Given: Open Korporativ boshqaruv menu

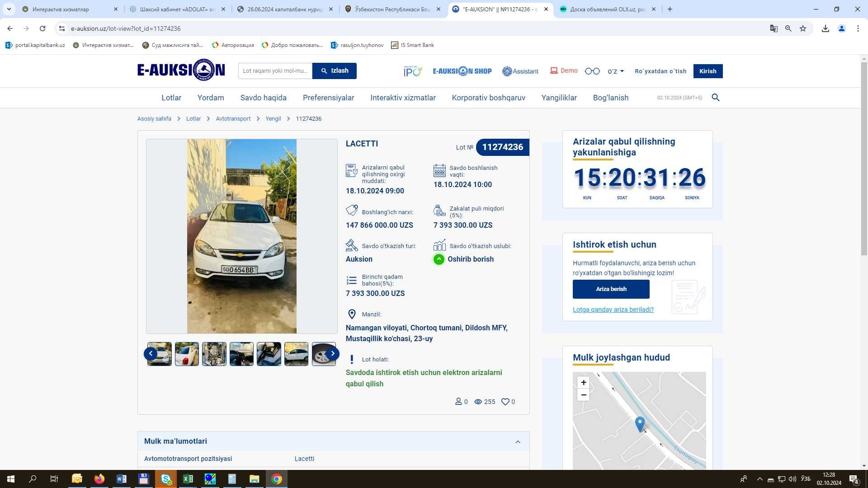Looking at the screenshot, I should tap(489, 98).
